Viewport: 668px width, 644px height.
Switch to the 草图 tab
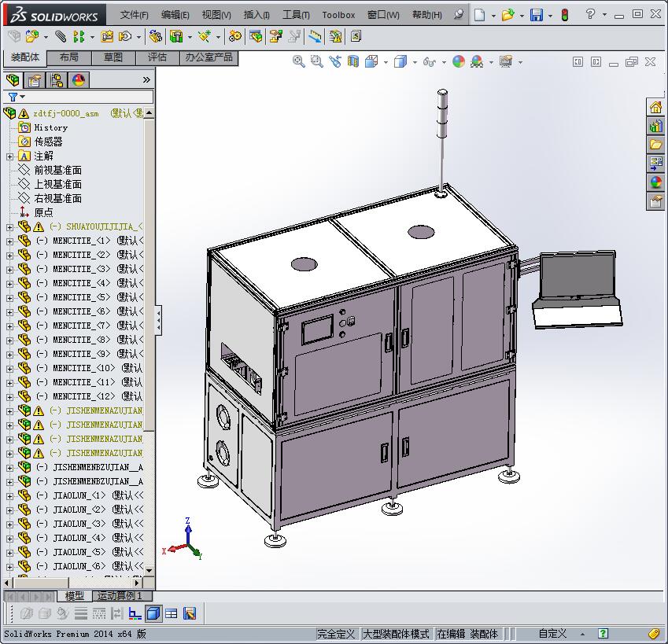point(113,57)
